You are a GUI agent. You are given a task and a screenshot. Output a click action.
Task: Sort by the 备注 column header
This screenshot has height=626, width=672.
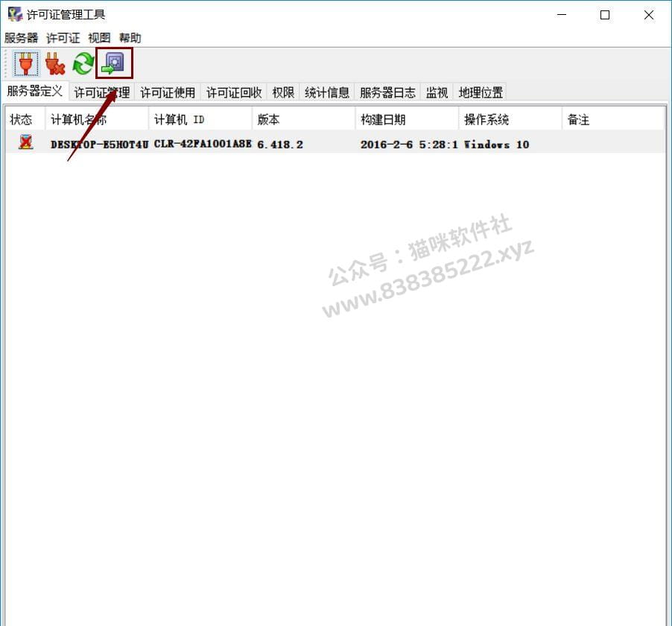pyautogui.click(x=613, y=119)
